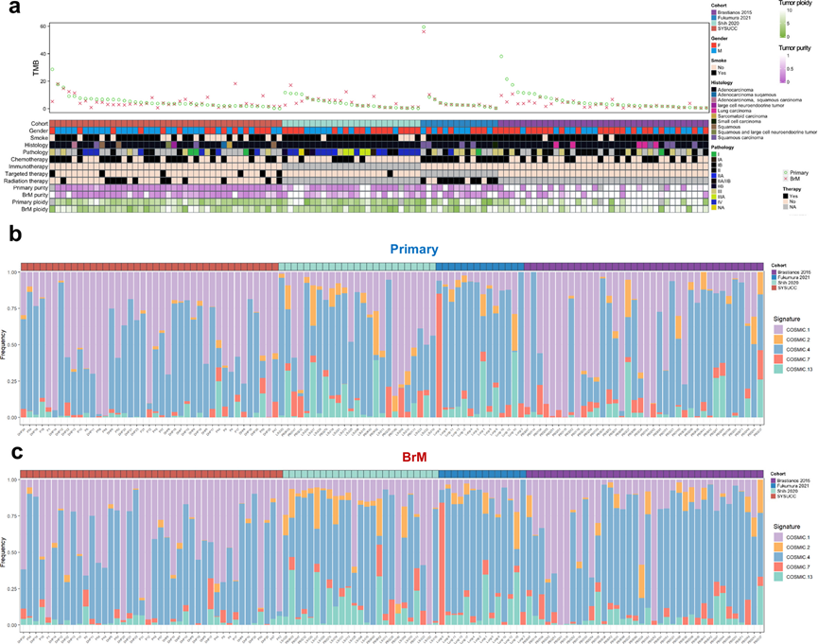
Task: Click the BrM ploidy row label
Action: tap(31, 207)
